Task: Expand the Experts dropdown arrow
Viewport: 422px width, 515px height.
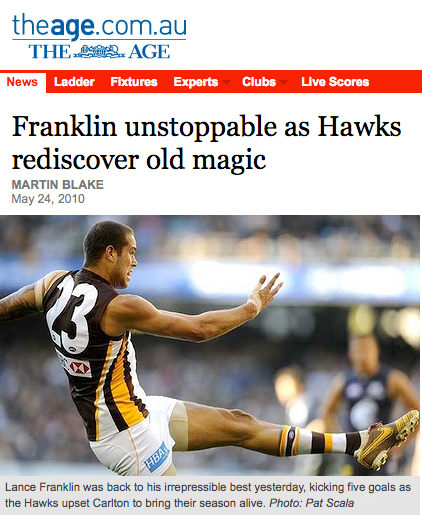Action: tap(226, 82)
